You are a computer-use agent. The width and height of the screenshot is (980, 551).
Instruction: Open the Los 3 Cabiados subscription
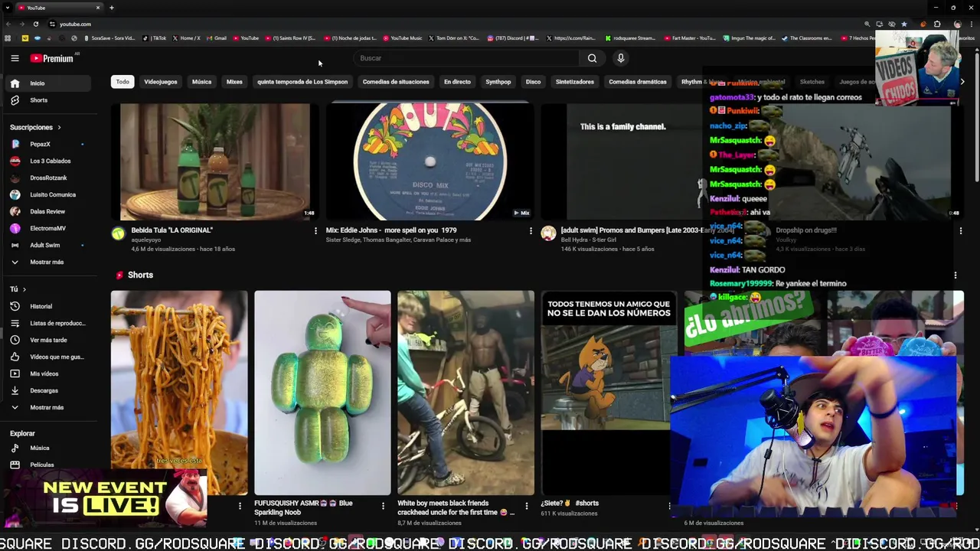[49, 161]
